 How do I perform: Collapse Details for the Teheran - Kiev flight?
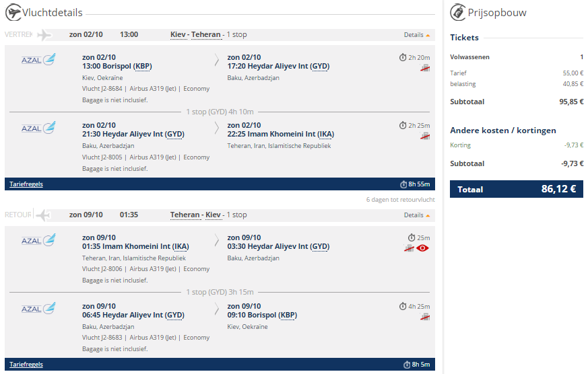click(x=417, y=215)
